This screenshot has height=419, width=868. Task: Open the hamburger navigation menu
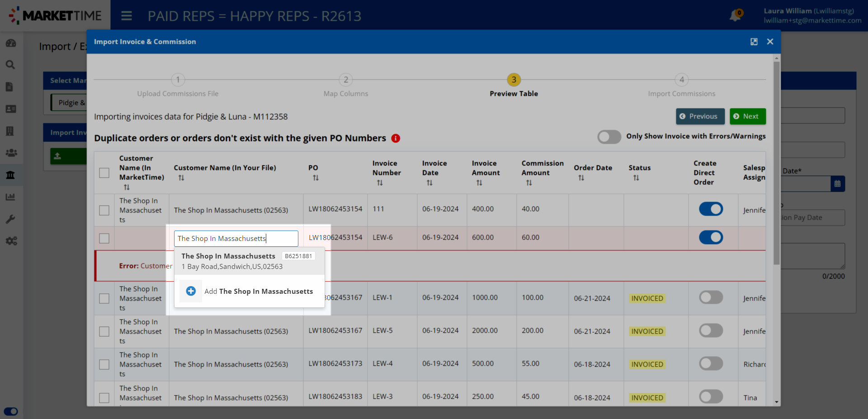pos(127,16)
